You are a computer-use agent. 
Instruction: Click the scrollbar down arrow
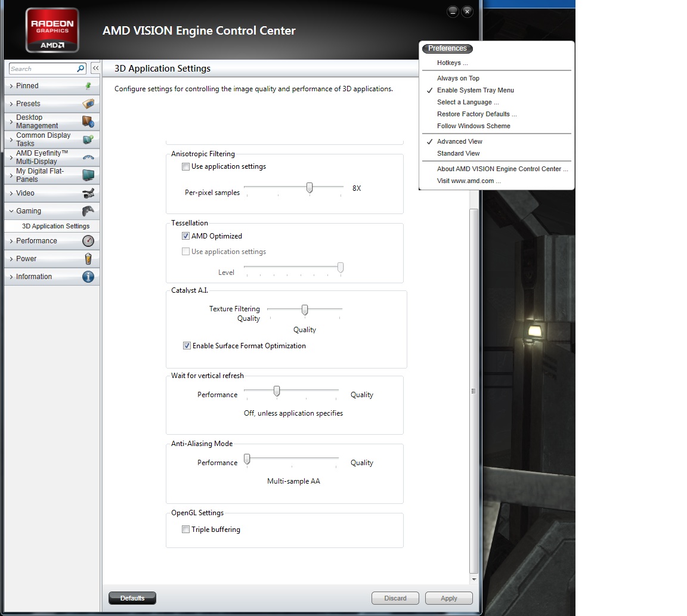(x=474, y=579)
